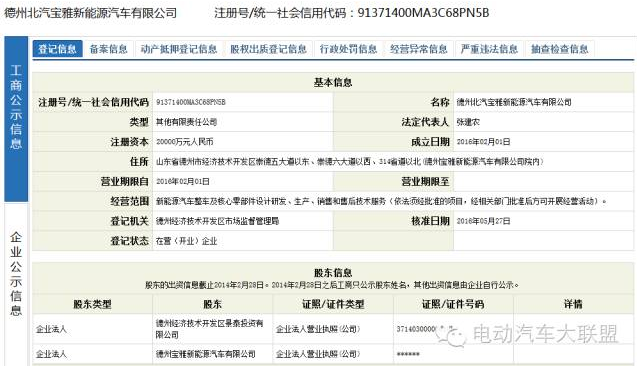Click the 详情 column header
This screenshot has width=637, height=366.
coord(573,304)
